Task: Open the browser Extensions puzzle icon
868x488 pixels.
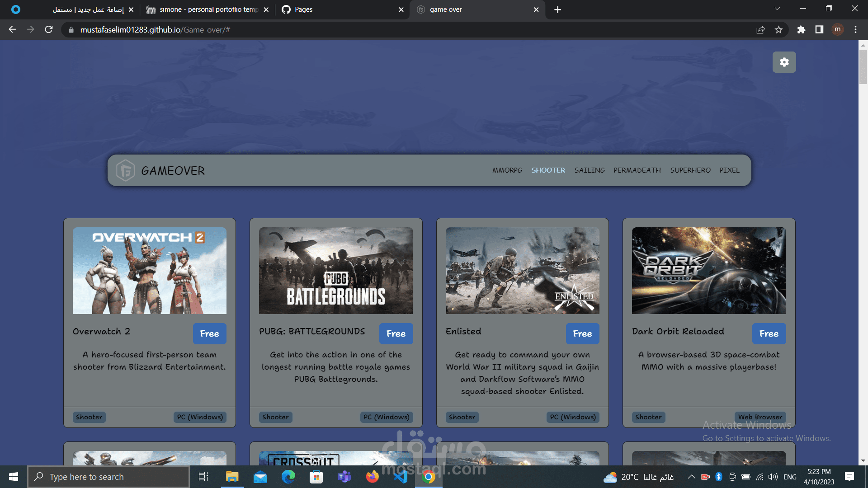Action: (801, 30)
